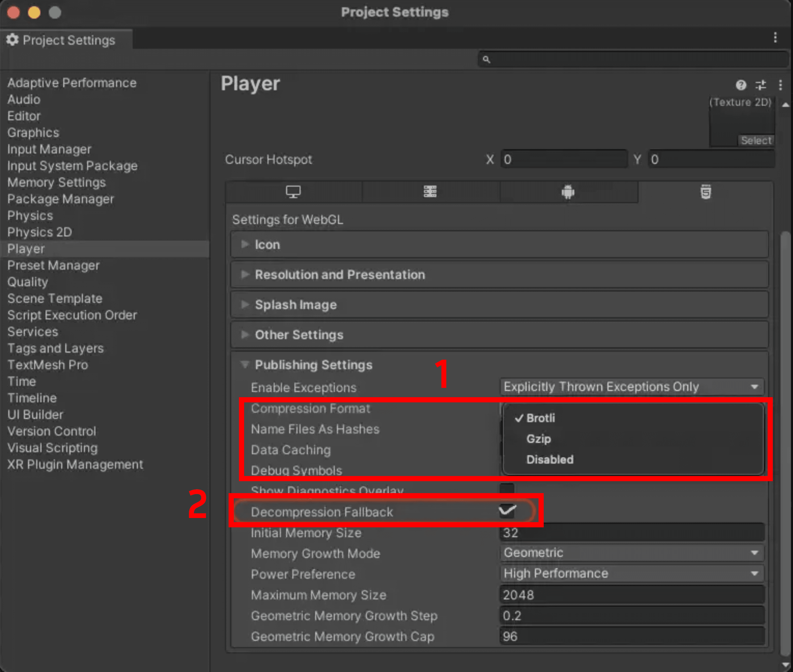
Task: Click the Maximum Memory Size field
Action: click(632, 595)
